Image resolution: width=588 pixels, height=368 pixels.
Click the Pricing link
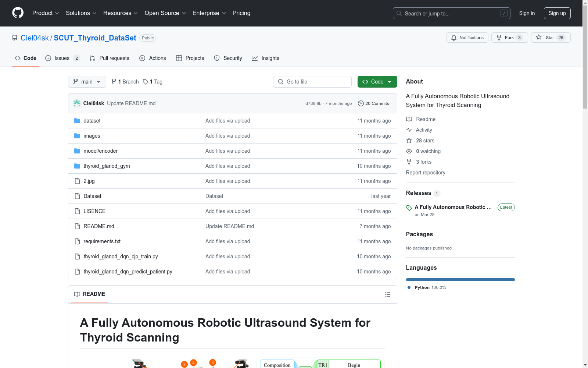click(241, 13)
